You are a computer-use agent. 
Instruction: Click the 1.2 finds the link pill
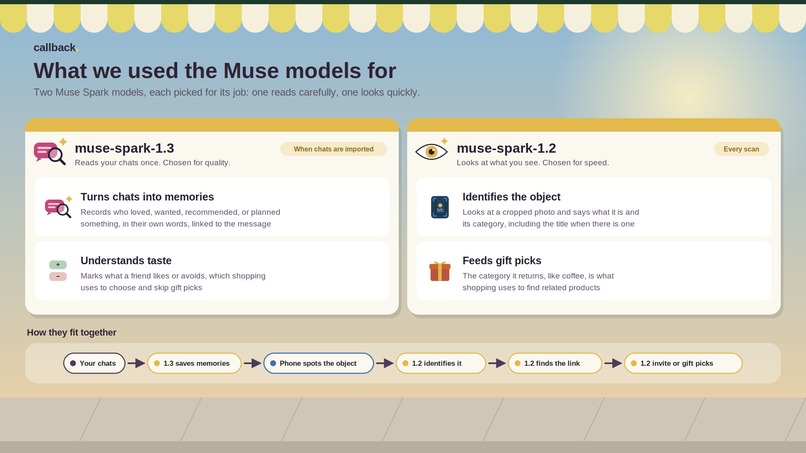click(555, 363)
